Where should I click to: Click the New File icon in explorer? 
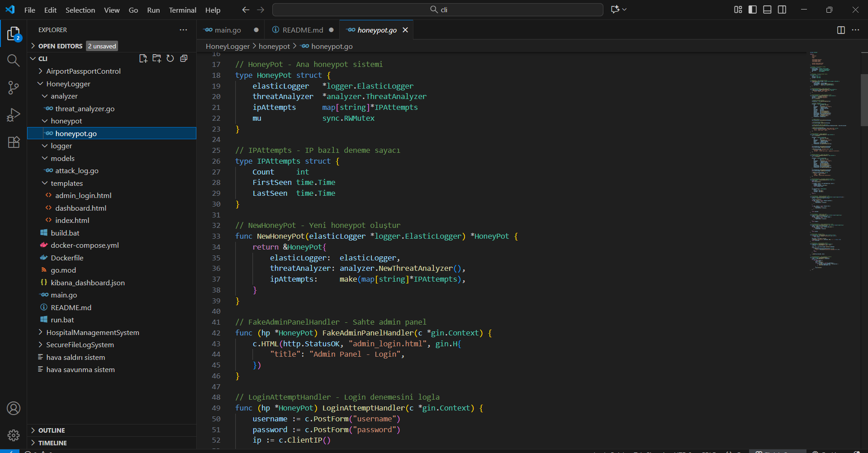(x=143, y=58)
